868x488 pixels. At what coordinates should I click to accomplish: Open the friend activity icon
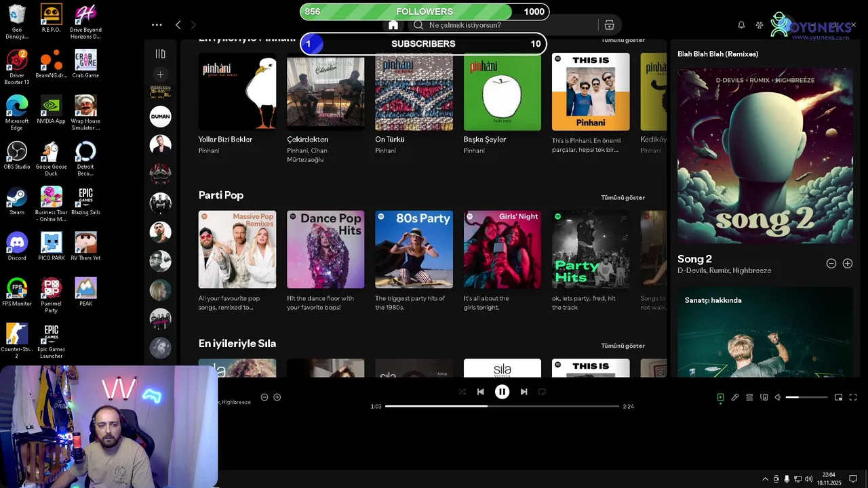[x=759, y=25]
